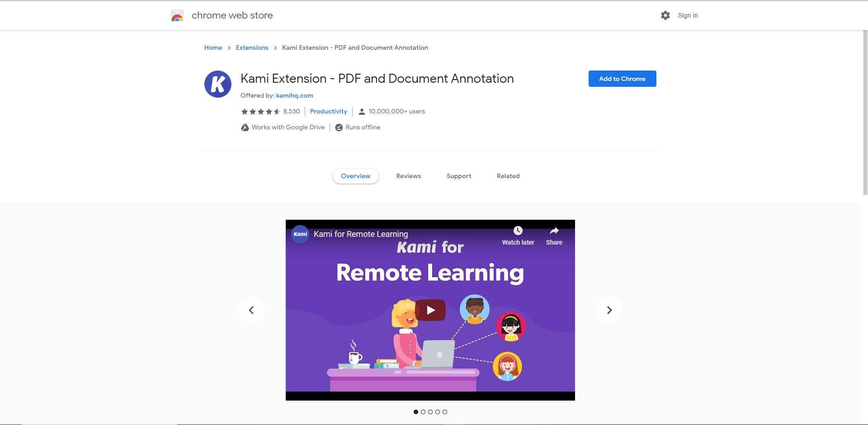Image resolution: width=868 pixels, height=425 pixels.
Task: Click the breadcrumb chevron after Home
Action: tap(229, 48)
